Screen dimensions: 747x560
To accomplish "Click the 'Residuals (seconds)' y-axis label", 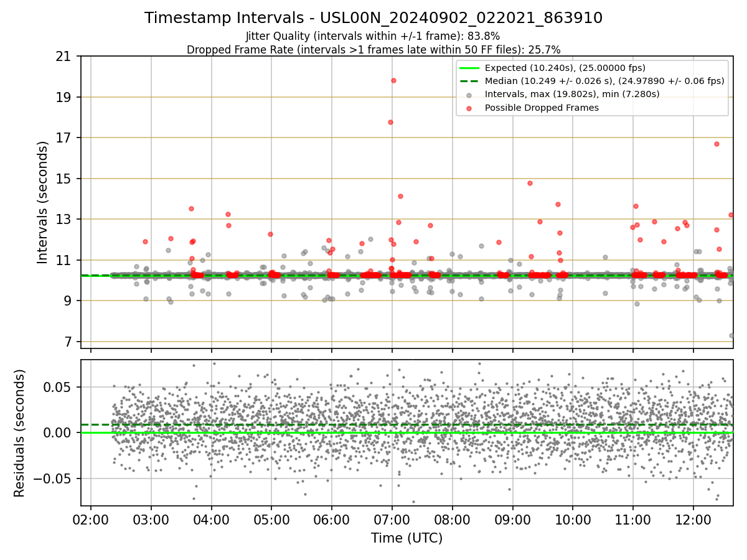I will (x=20, y=433).
